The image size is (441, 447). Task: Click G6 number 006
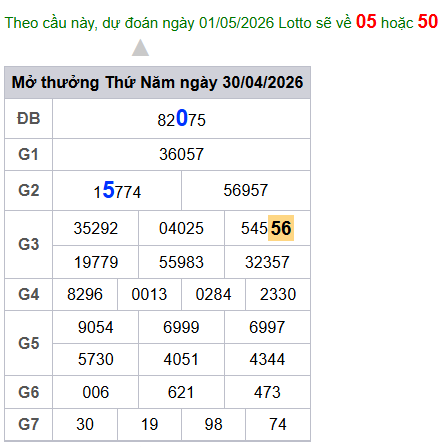pos(96,392)
